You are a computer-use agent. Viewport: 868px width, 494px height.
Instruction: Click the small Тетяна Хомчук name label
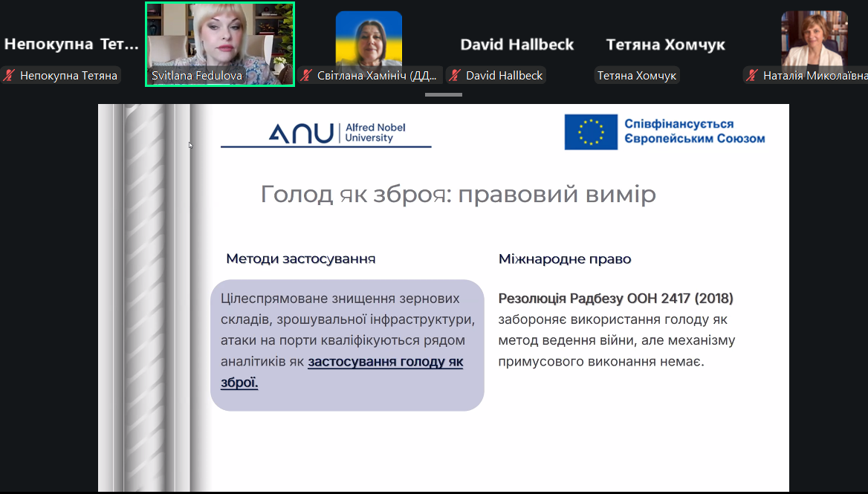[x=636, y=75]
